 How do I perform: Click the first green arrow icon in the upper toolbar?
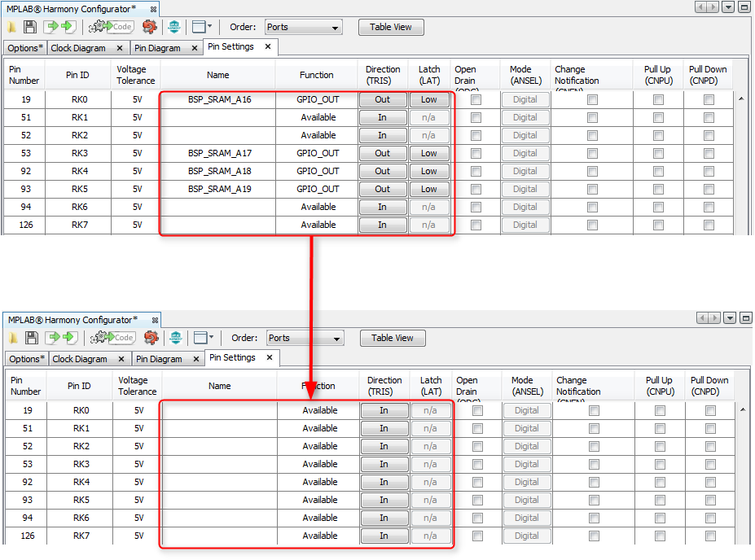tap(51, 27)
